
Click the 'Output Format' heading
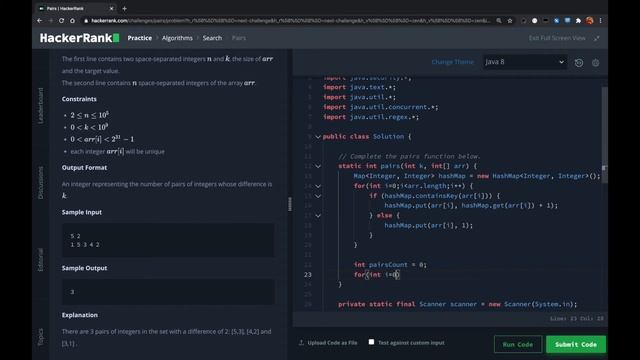click(84, 168)
